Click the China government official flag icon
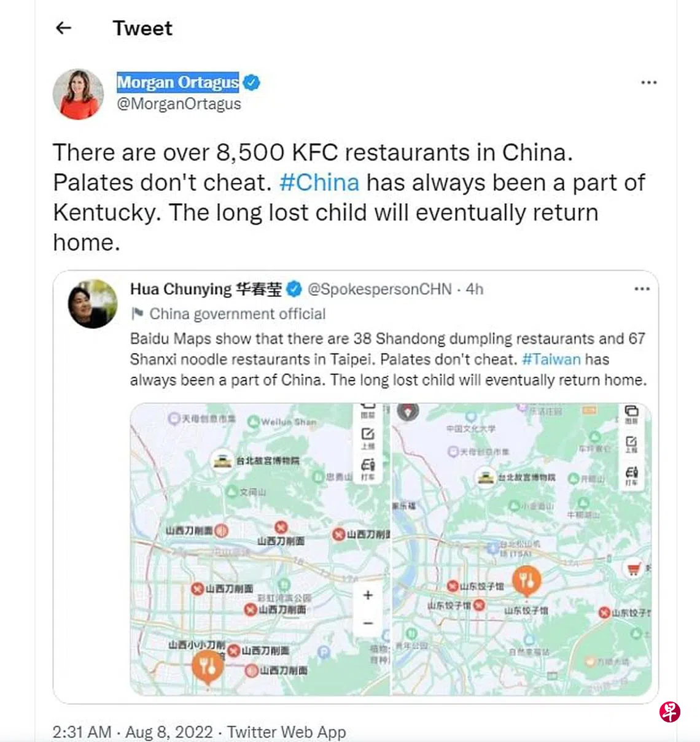Viewport: 700px width, 742px height. [137, 314]
